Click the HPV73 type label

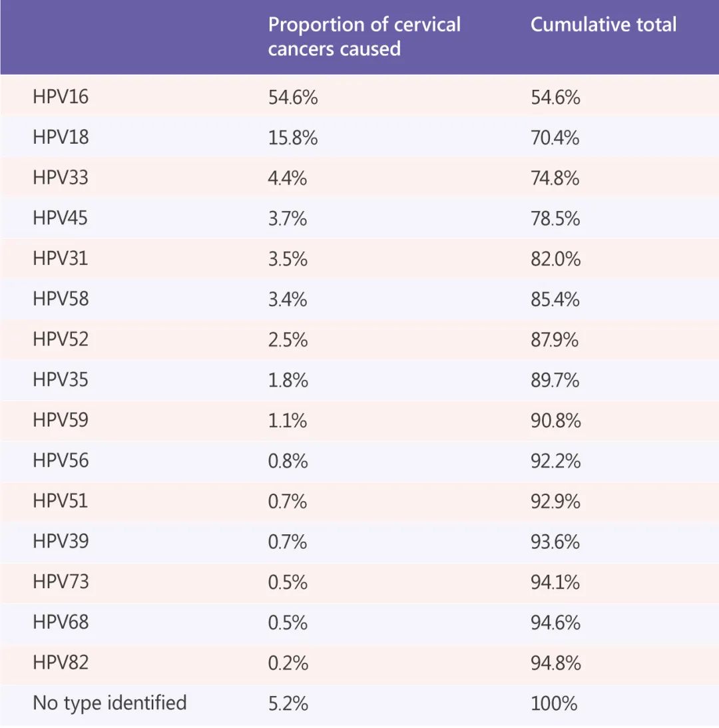click(61, 582)
